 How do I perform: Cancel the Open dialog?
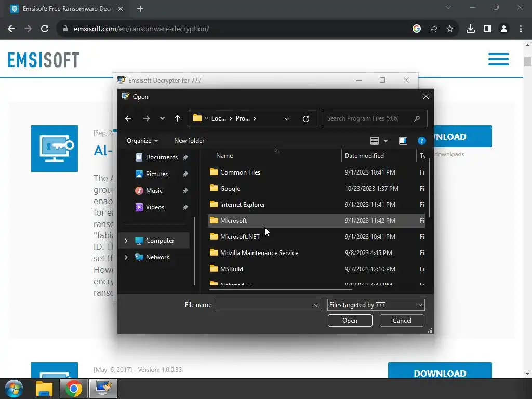click(402, 321)
